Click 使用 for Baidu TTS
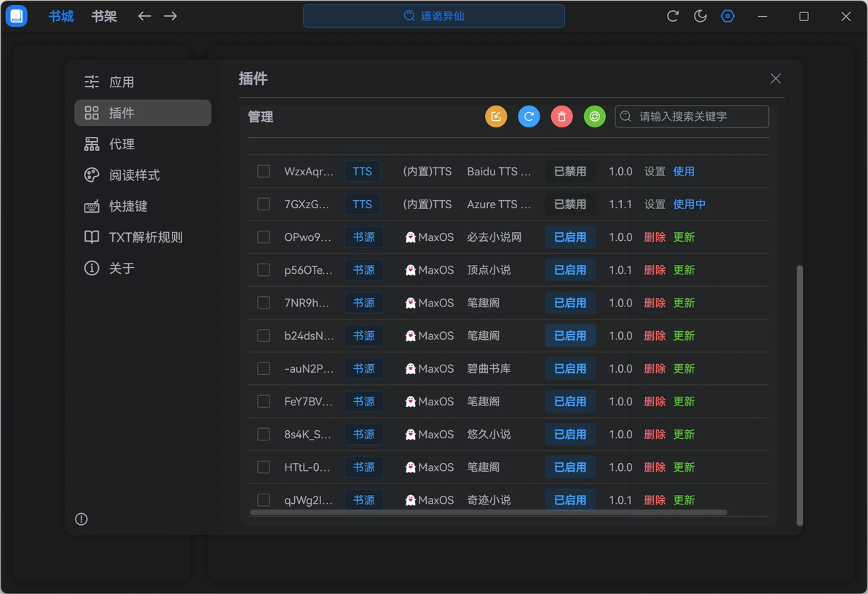868x594 pixels. pos(684,171)
